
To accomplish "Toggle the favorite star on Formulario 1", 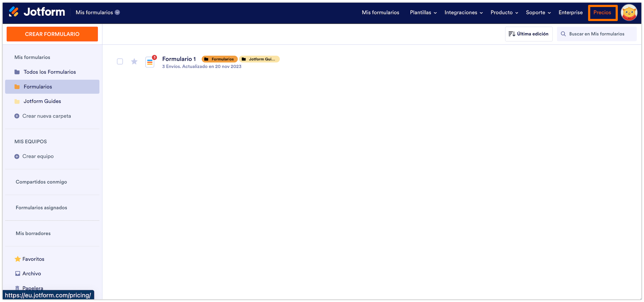I will pos(134,62).
